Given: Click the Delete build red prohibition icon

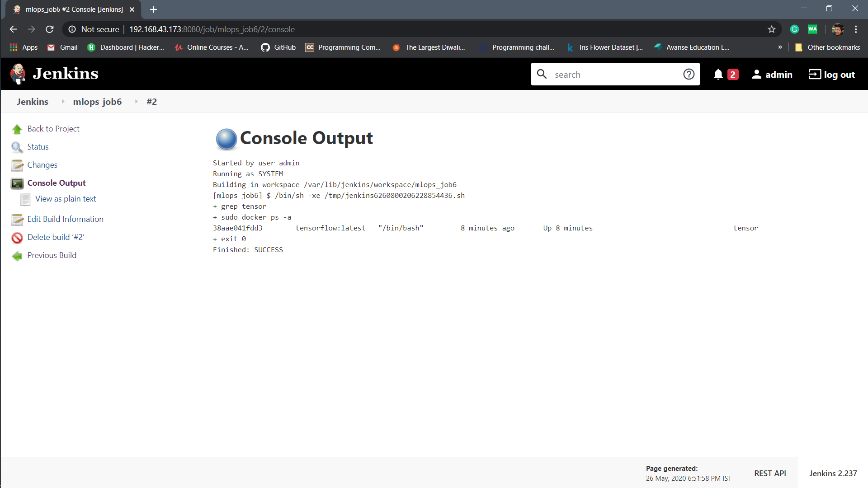Looking at the screenshot, I should point(17,238).
